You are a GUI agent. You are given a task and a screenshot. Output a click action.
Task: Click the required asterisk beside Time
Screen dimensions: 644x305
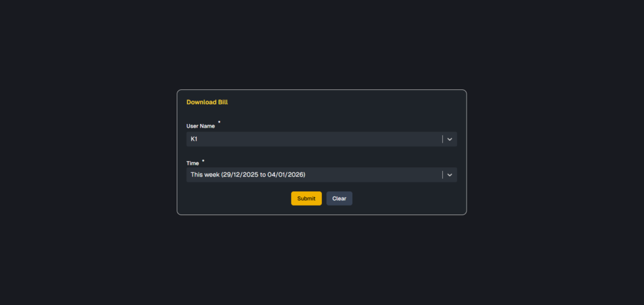[x=203, y=160]
